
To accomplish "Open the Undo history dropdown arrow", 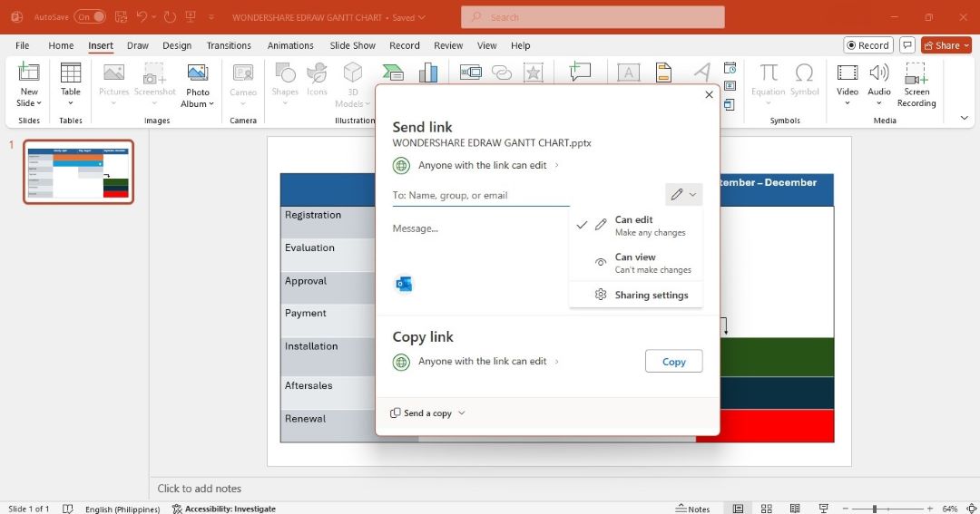I will click(x=153, y=17).
